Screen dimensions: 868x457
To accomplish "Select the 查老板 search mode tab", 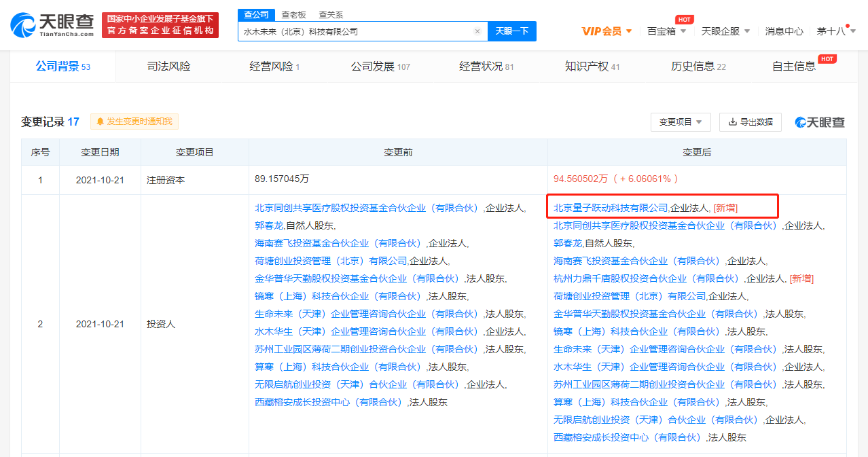I will point(293,15).
